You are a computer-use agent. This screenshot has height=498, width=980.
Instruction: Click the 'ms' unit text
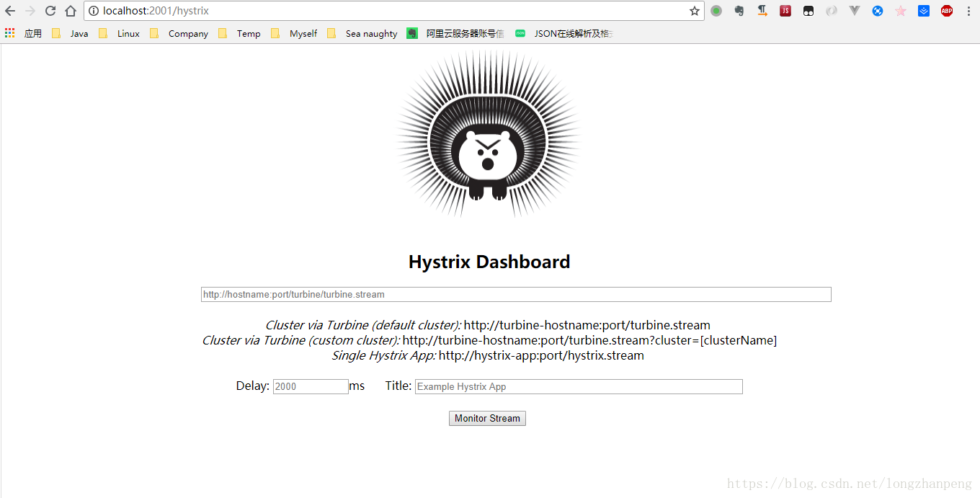[357, 386]
